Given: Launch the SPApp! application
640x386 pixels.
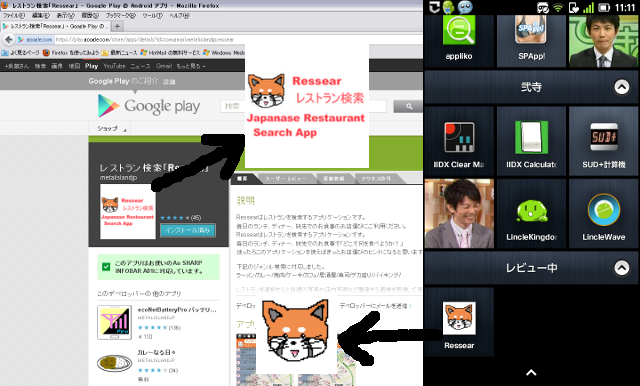Looking at the screenshot, I should (531, 41).
